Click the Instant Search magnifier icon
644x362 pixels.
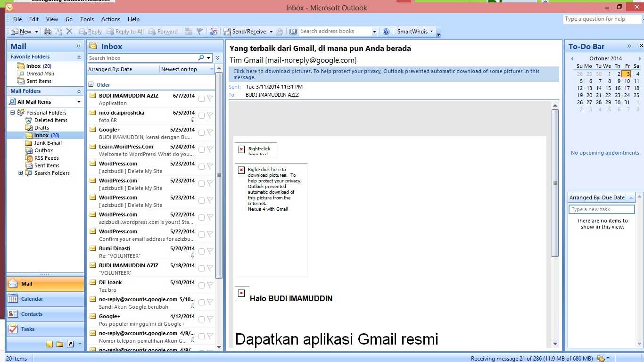(201, 58)
